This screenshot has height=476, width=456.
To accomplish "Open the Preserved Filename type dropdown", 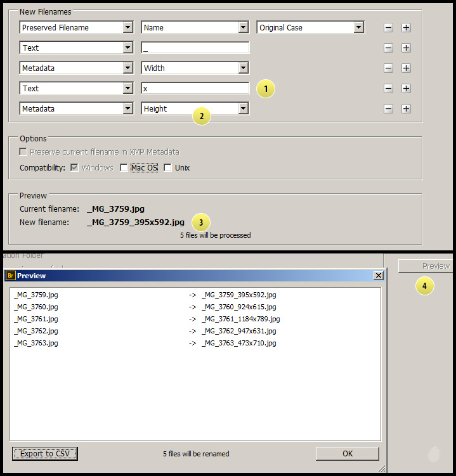I will point(127,28).
